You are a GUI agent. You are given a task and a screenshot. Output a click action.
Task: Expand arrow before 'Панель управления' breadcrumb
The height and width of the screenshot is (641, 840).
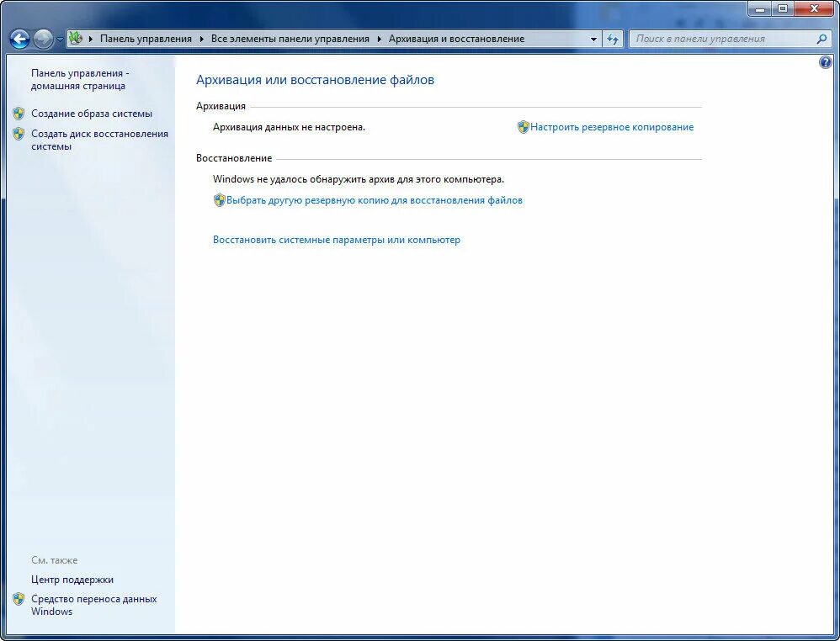coord(91,39)
